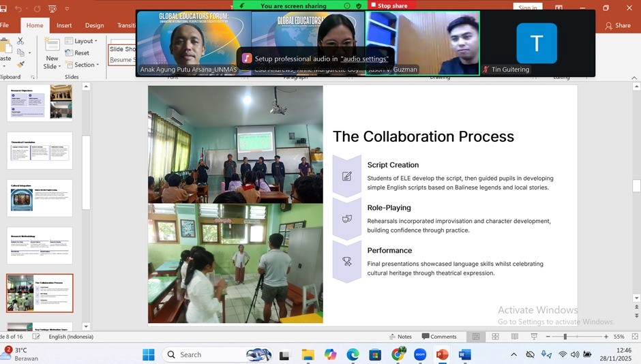Switch to Slide Sorter view
Image resolution: width=641 pixels, height=364 pixels.
click(x=496, y=337)
